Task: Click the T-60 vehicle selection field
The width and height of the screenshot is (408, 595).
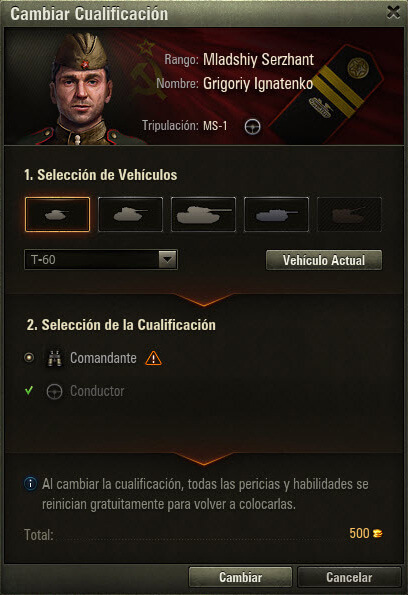Action: click(101, 260)
